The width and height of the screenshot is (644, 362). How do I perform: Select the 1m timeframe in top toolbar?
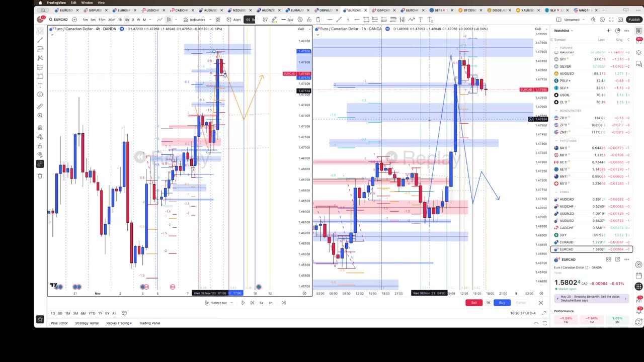pos(85,20)
